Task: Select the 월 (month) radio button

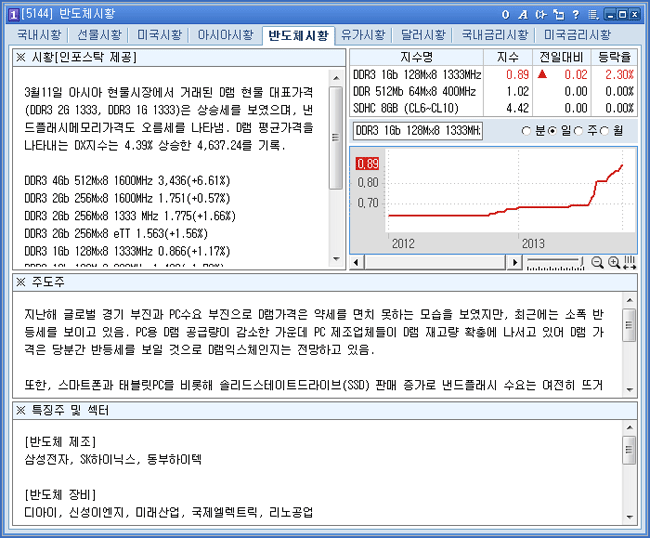Action: pos(606,131)
